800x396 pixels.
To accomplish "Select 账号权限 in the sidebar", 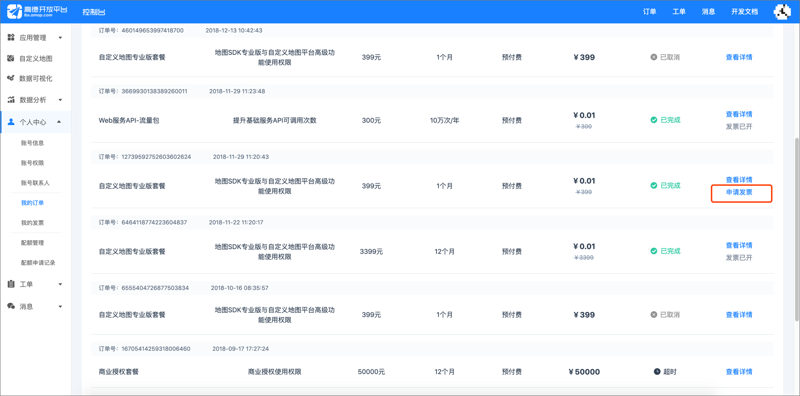I will click(x=32, y=163).
